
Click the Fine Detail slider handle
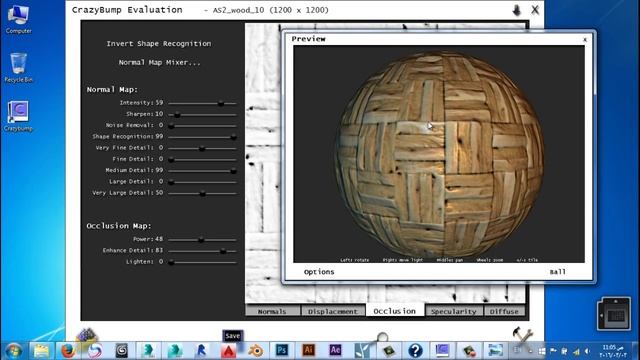pos(171,160)
